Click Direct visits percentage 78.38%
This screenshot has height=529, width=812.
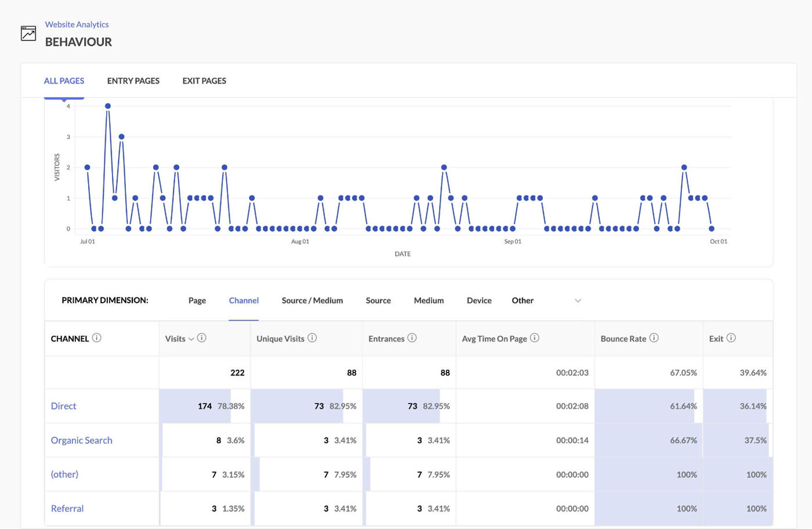(x=231, y=406)
